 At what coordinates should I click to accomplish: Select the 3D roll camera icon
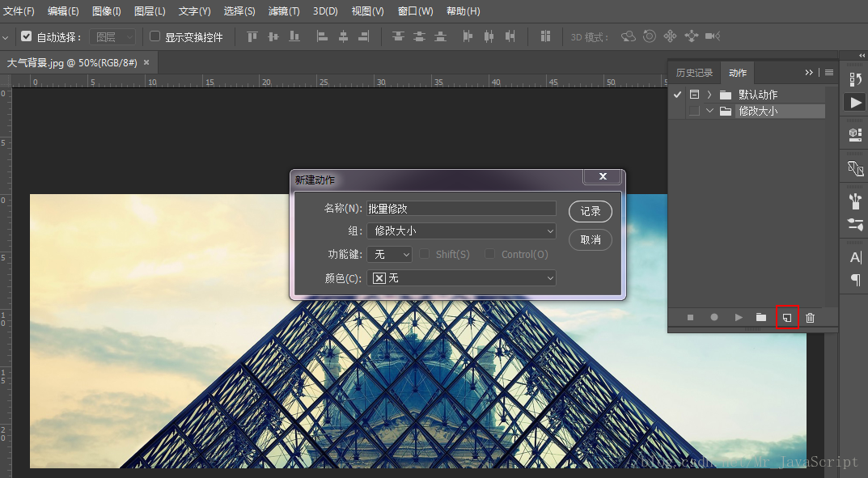650,36
